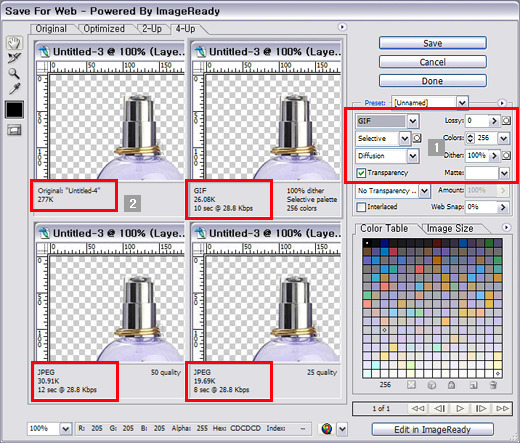The width and height of the screenshot is (520, 443).
Task: Play the animation
Action: click(x=460, y=408)
